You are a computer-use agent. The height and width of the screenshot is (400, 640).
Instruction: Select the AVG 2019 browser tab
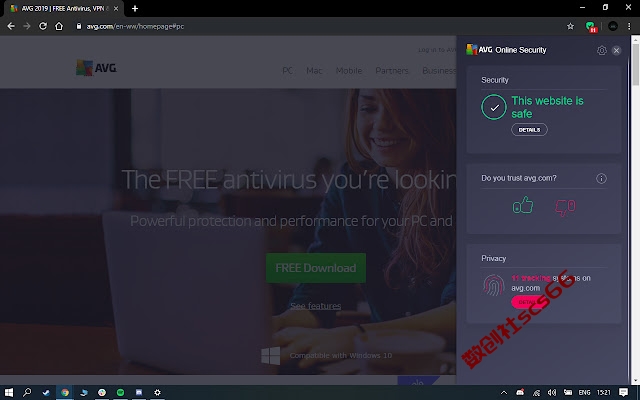[63, 9]
